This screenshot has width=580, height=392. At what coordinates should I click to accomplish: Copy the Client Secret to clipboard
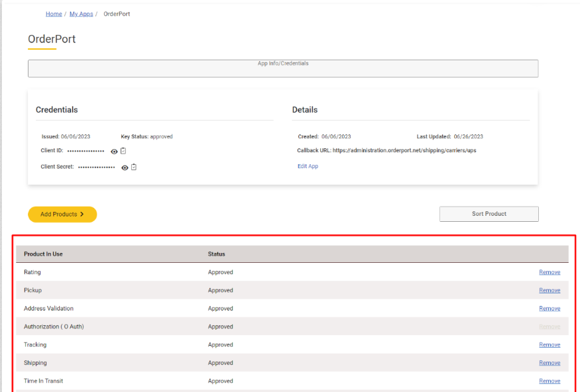(x=134, y=167)
